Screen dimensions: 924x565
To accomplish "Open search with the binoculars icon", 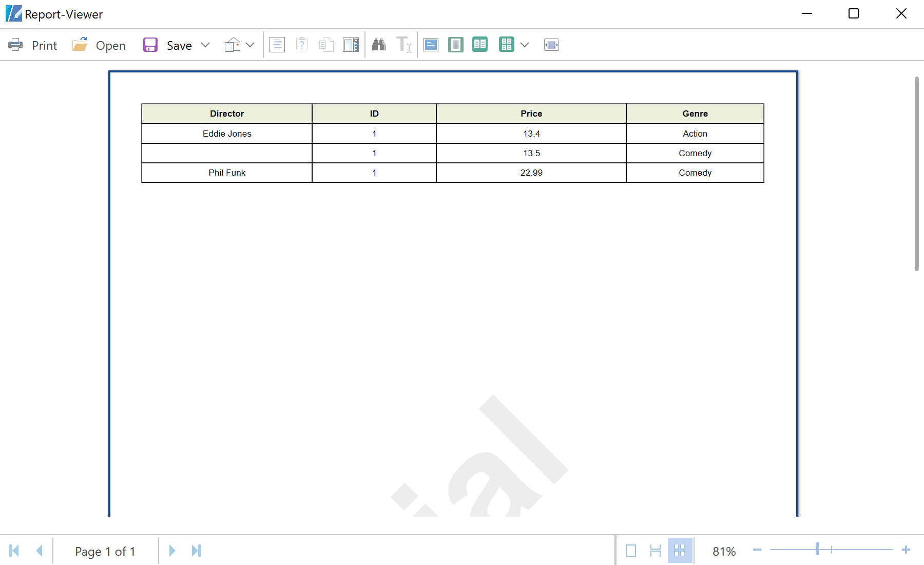I will click(379, 45).
